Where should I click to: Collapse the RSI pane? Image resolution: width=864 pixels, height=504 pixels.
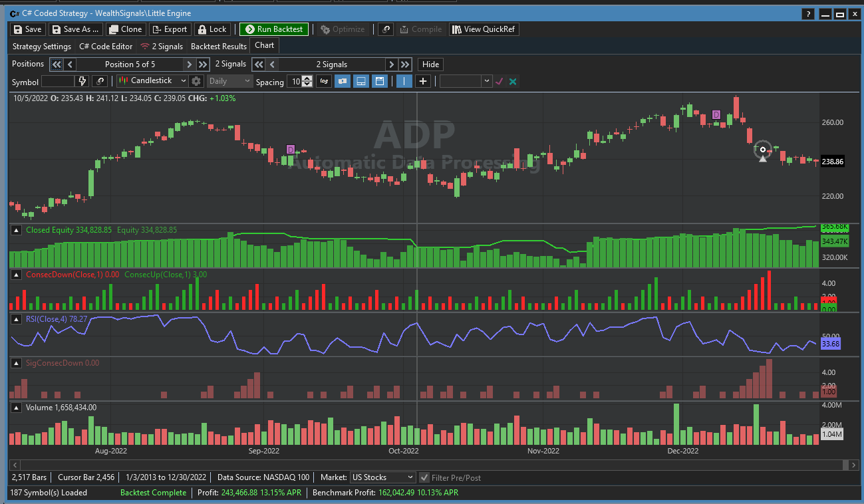pos(17,319)
